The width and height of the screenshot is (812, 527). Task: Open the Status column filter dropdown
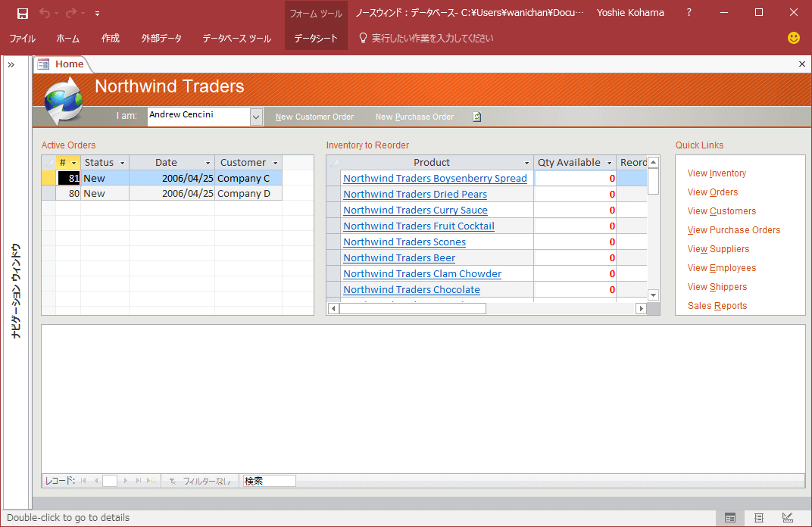point(123,163)
